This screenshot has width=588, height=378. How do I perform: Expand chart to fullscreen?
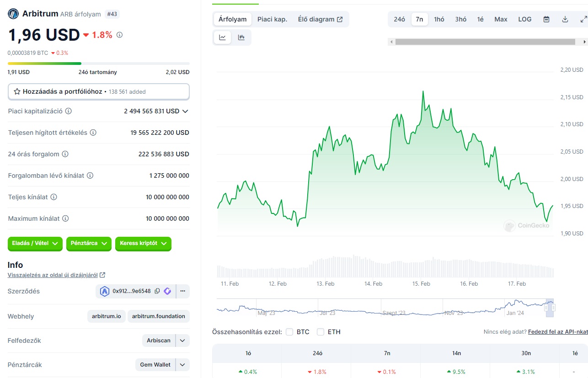tap(583, 19)
